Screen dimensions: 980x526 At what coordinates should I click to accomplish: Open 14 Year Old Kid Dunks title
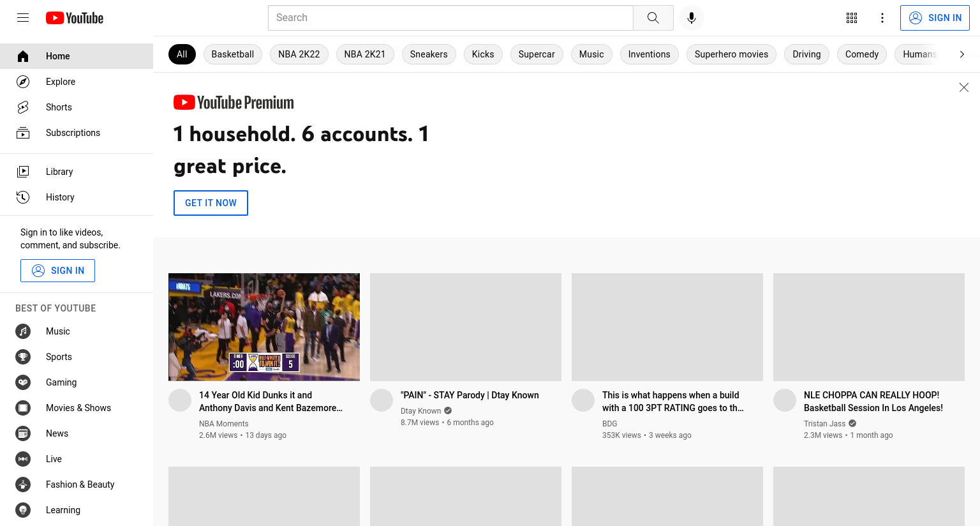pyautogui.click(x=271, y=402)
